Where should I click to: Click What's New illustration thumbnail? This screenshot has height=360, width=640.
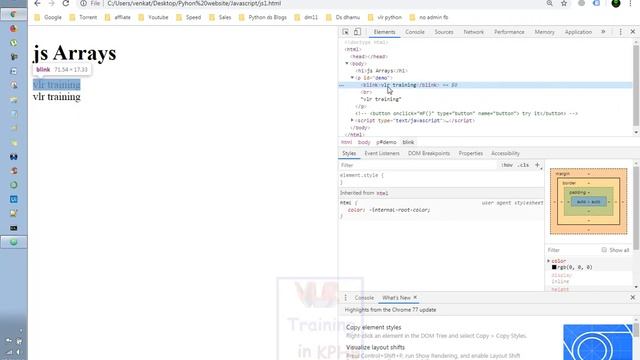[x=598, y=342]
